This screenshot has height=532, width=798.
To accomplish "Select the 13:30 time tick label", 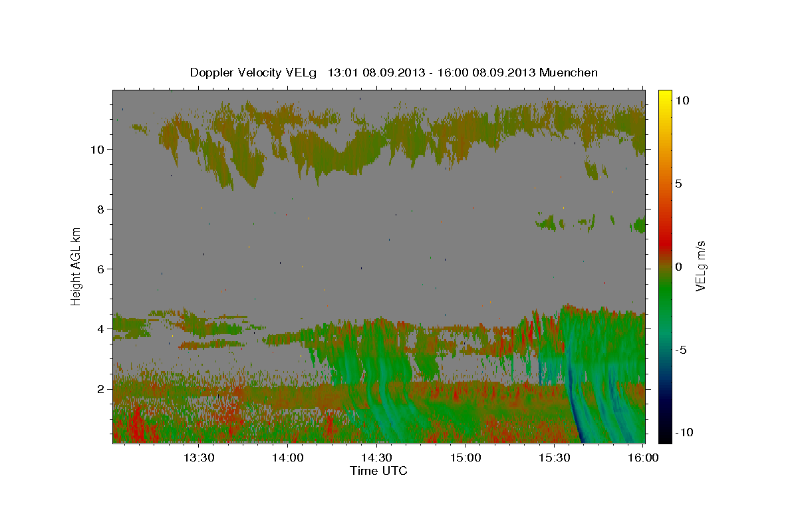I will (199, 458).
